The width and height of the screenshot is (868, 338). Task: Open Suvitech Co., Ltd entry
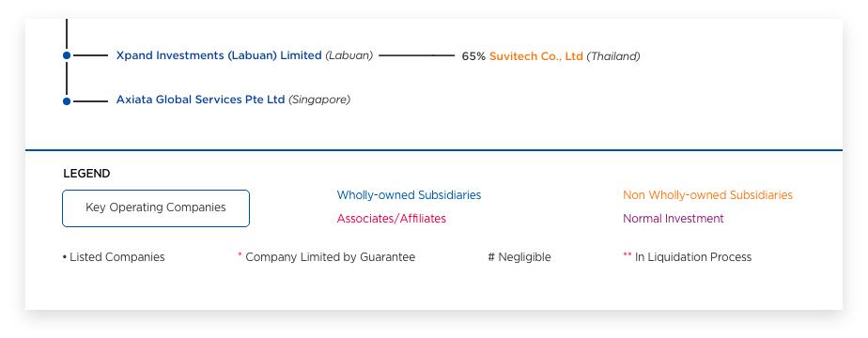point(535,56)
